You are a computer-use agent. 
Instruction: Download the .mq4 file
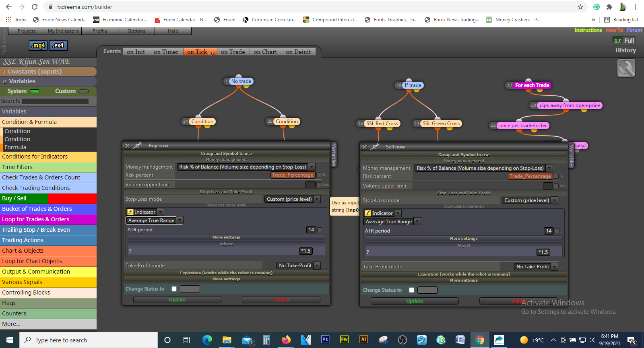[x=38, y=45]
